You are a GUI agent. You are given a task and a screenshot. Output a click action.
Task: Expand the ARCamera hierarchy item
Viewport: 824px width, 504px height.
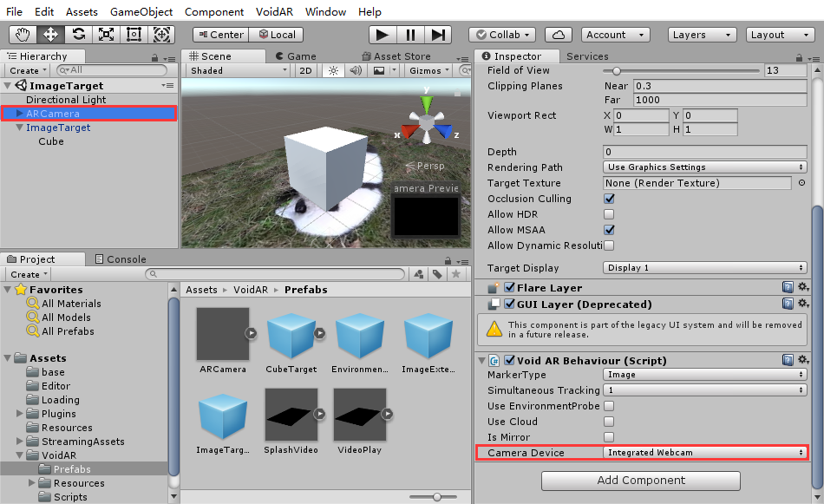pos(20,114)
